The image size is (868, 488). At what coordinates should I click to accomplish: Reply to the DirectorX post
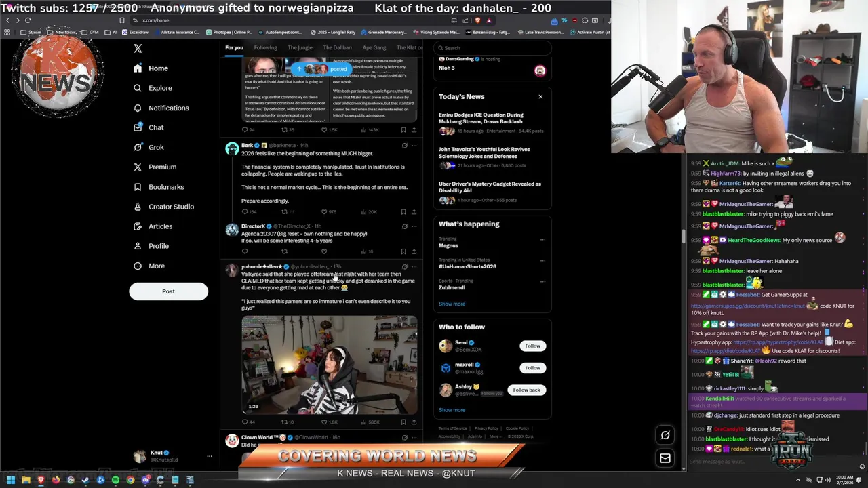click(x=245, y=251)
